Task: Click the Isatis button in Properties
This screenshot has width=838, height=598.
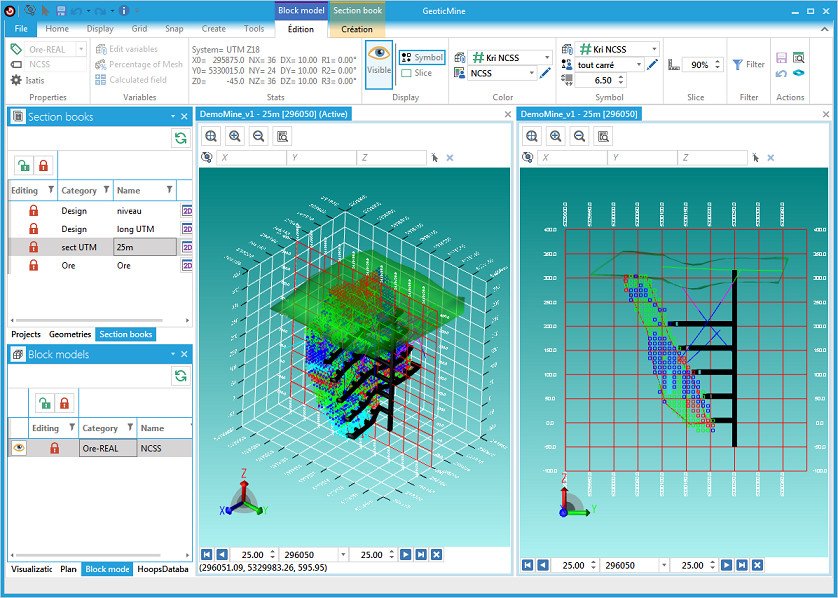Action: pyautogui.click(x=28, y=80)
